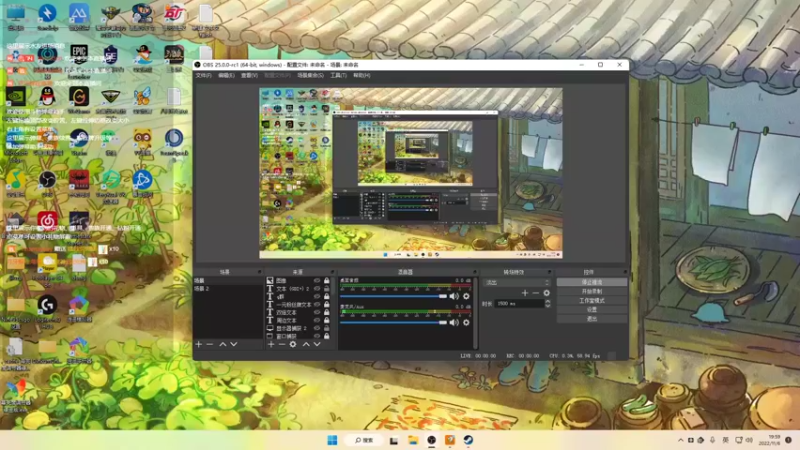Adjust Mic/Aux volume slider
The width and height of the screenshot is (800, 450).
pyautogui.click(x=393, y=322)
